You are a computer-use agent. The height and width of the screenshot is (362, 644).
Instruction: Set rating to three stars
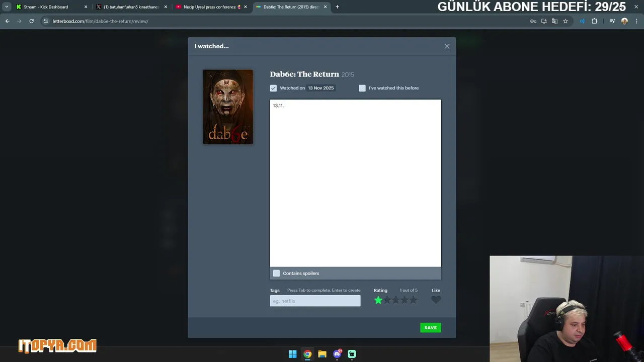click(x=395, y=300)
